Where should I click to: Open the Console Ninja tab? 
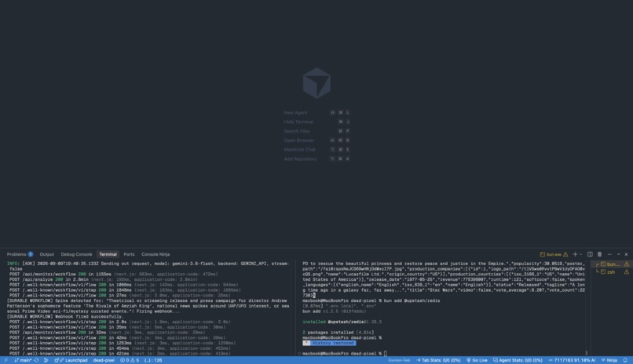(x=156, y=254)
